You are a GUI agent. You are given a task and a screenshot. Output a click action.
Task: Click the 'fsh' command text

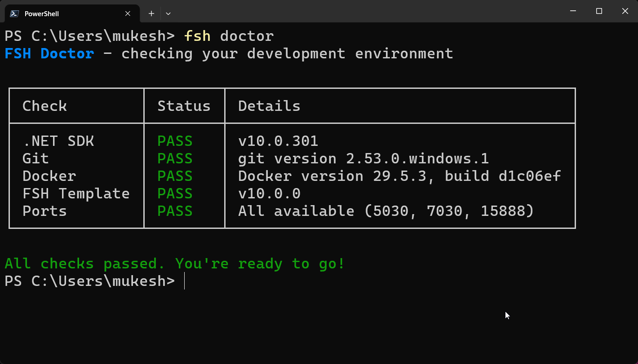pos(197,36)
